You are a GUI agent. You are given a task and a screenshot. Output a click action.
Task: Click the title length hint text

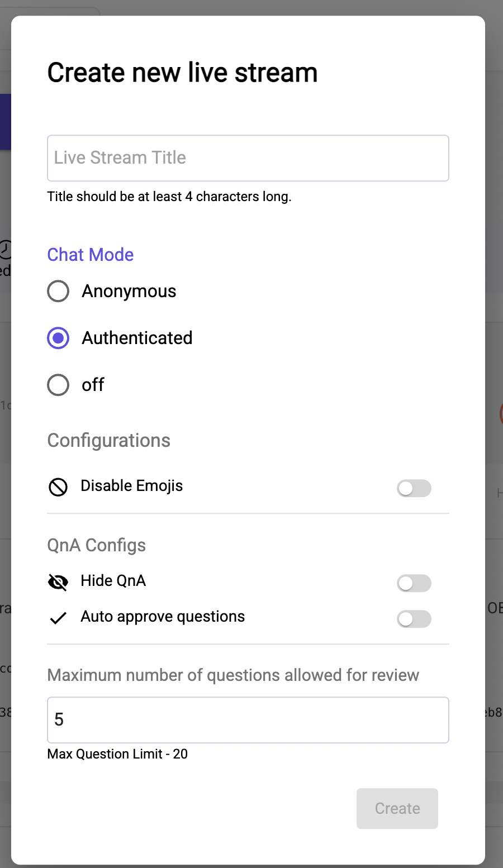(x=169, y=197)
